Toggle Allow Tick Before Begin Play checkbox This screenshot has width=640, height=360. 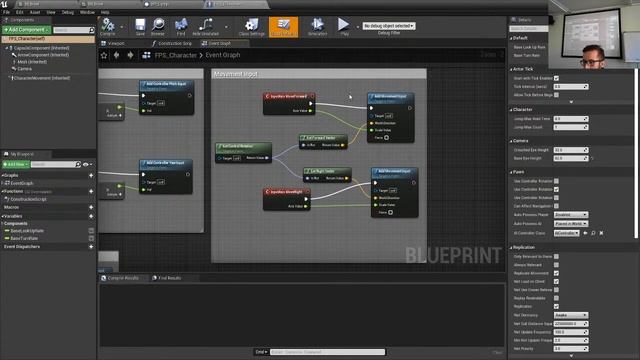pos(556,95)
